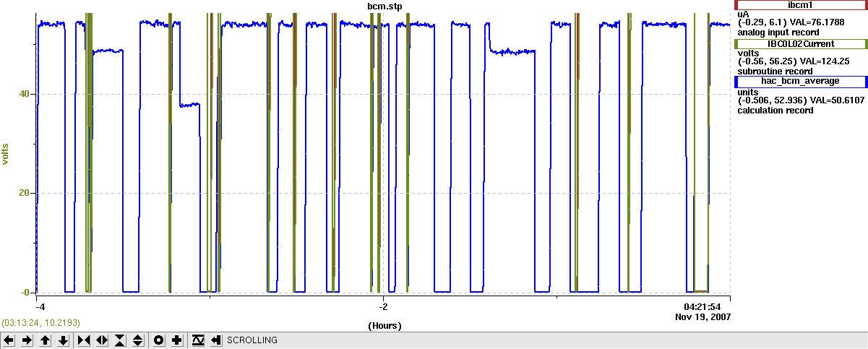Click the -4 tick label on time axis
The width and height of the screenshot is (868, 349).
coord(40,306)
